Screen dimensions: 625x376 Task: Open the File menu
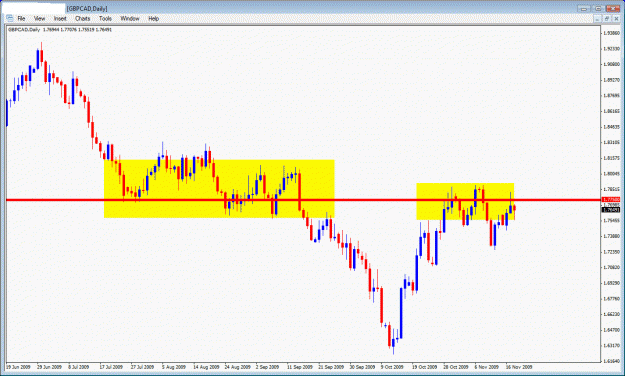(21, 18)
